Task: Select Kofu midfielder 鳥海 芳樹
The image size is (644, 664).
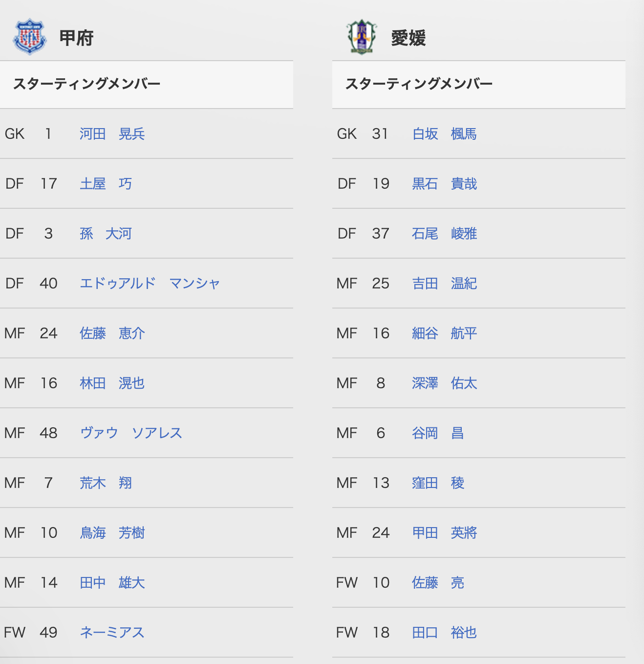Action: (112, 533)
